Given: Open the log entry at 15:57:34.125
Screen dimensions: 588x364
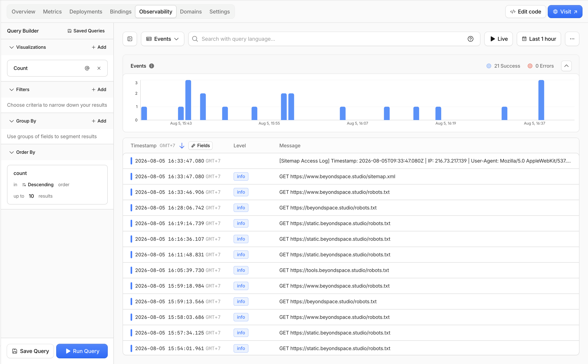Looking at the screenshot, I should 351,333.
